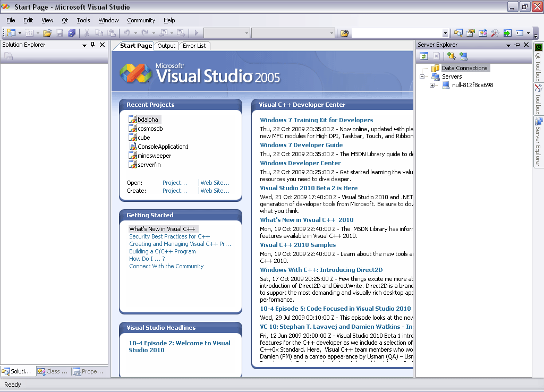The height and width of the screenshot is (392, 544).
Task: Open the Find combo box dropdown arrow
Action: (446, 33)
